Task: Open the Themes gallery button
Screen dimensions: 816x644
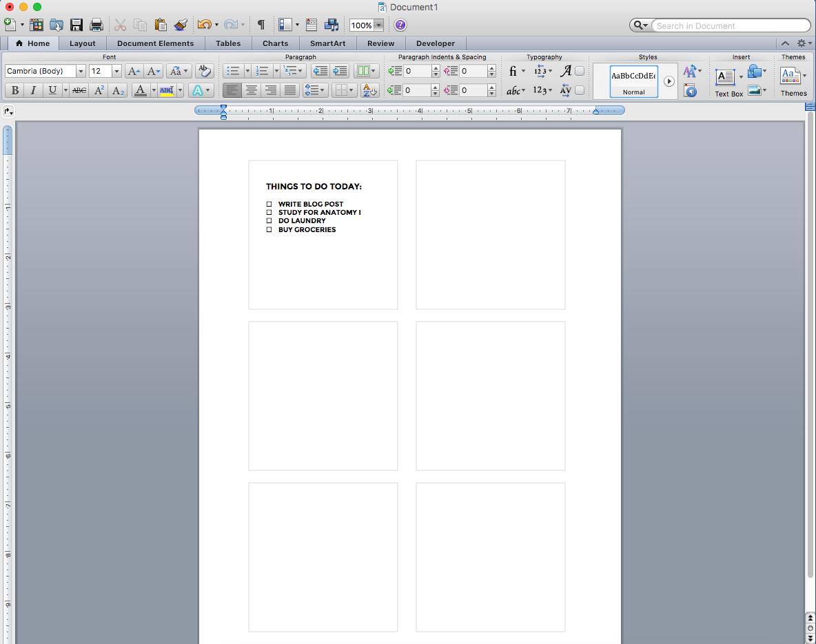Action: pyautogui.click(x=790, y=82)
